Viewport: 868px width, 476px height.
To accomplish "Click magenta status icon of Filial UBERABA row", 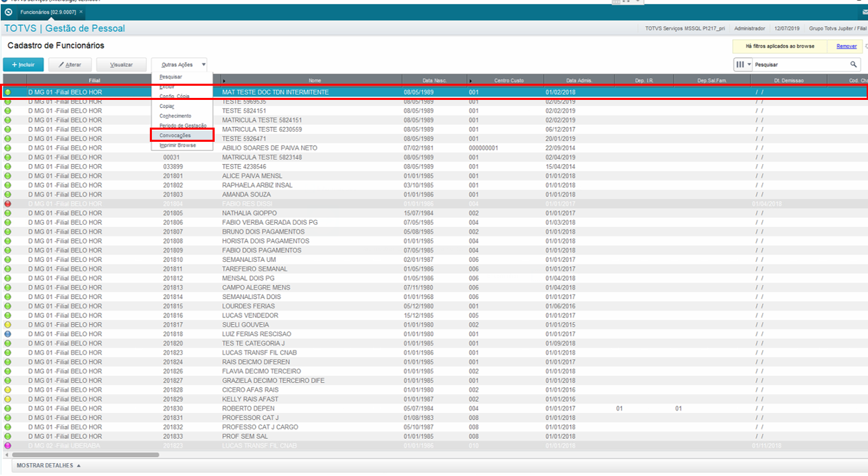I will 8,446.
